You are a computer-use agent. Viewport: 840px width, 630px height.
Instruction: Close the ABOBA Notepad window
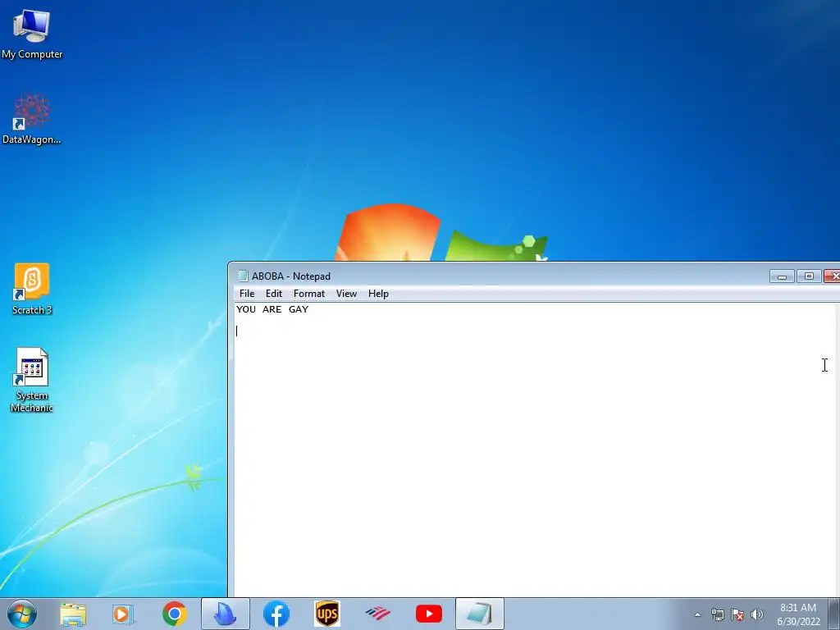pyautogui.click(x=833, y=276)
